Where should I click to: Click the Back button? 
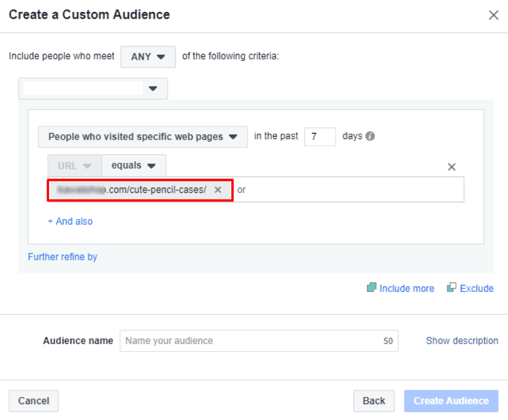point(374,401)
